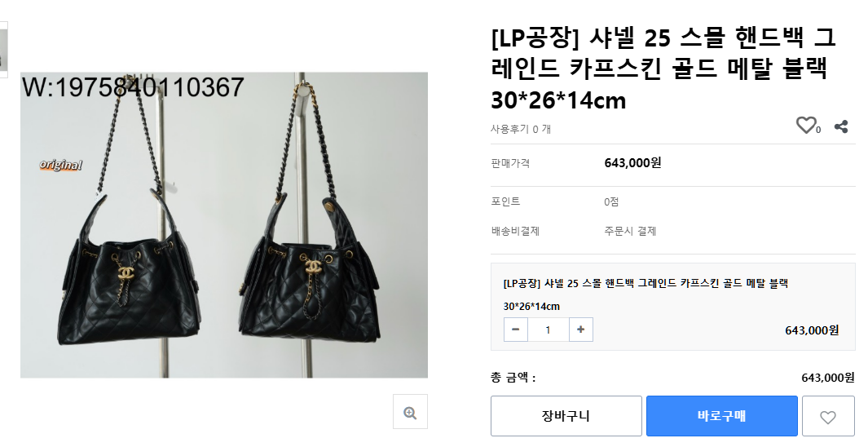Click the heart wish icon beside the title
The width and height of the screenshot is (868, 447).
coord(805,125)
